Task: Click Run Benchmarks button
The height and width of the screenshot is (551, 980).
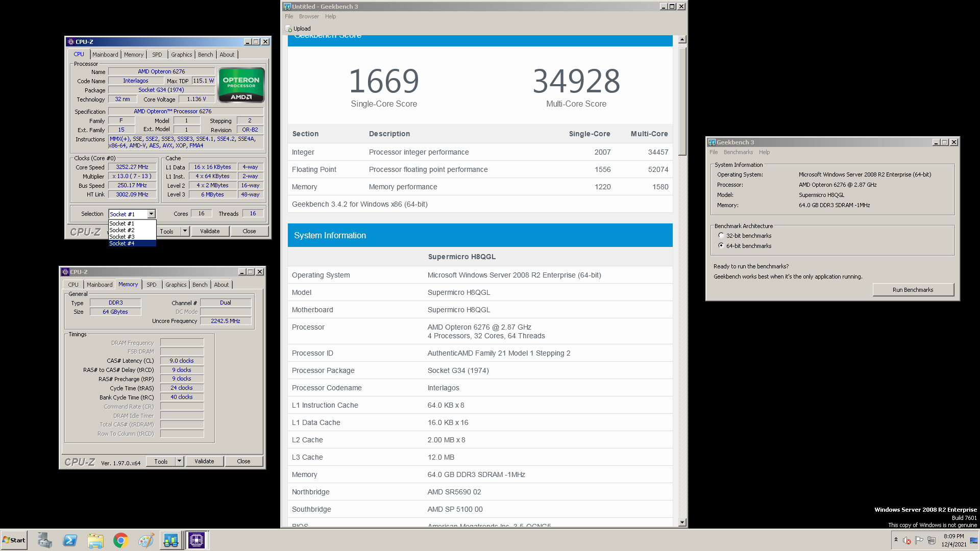Action: click(913, 290)
